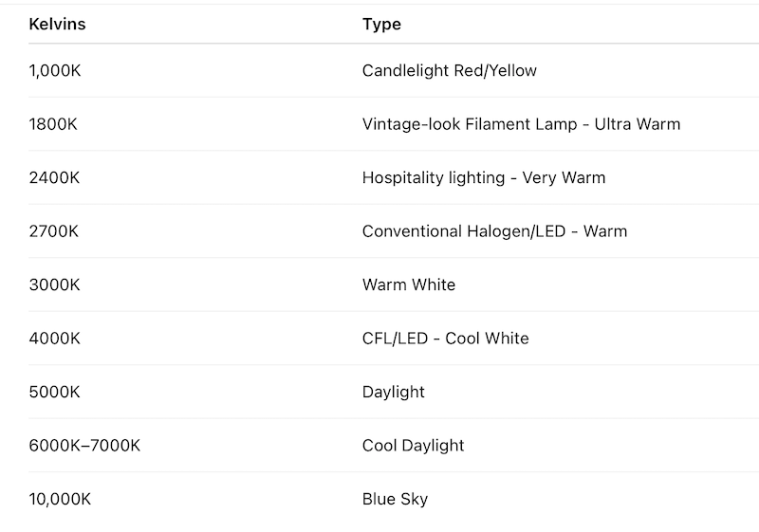Select the 4000K cell
The image size is (759, 532).
click(x=55, y=339)
